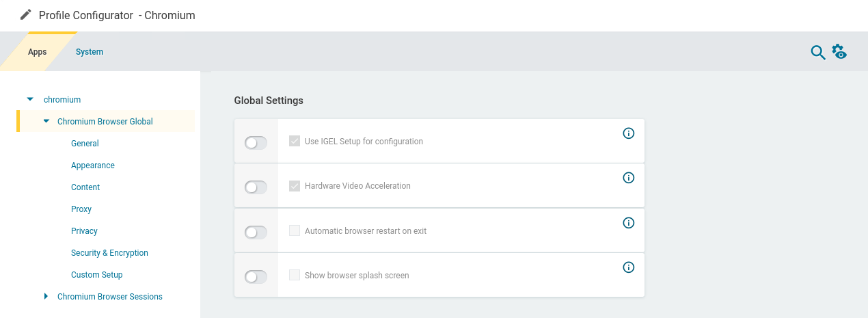This screenshot has height=318, width=868.
Task: Click the search magnifier icon
Action: [x=817, y=53]
